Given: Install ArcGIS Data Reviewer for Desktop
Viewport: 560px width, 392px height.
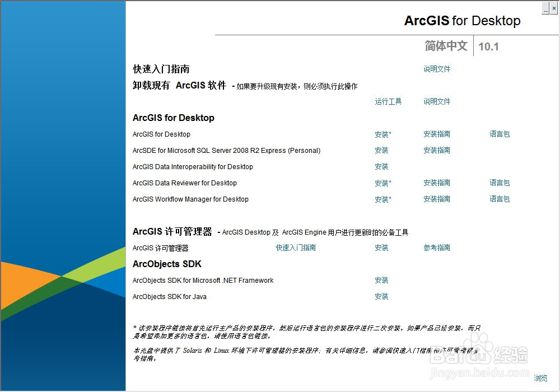Looking at the screenshot, I should 383,183.
